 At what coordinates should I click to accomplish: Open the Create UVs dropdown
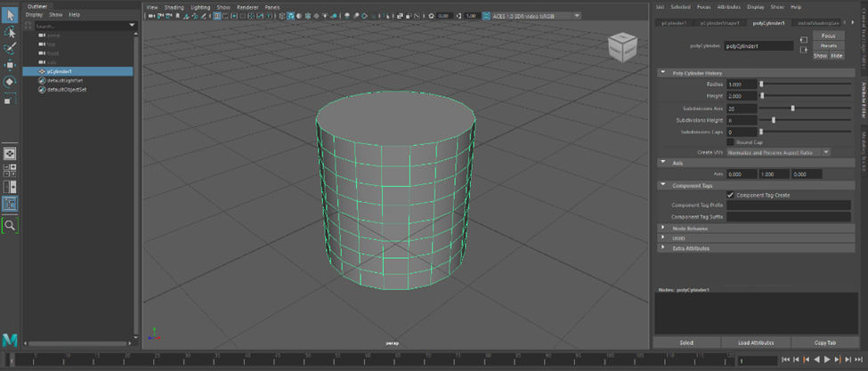pyautogui.click(x=778, y=152)
